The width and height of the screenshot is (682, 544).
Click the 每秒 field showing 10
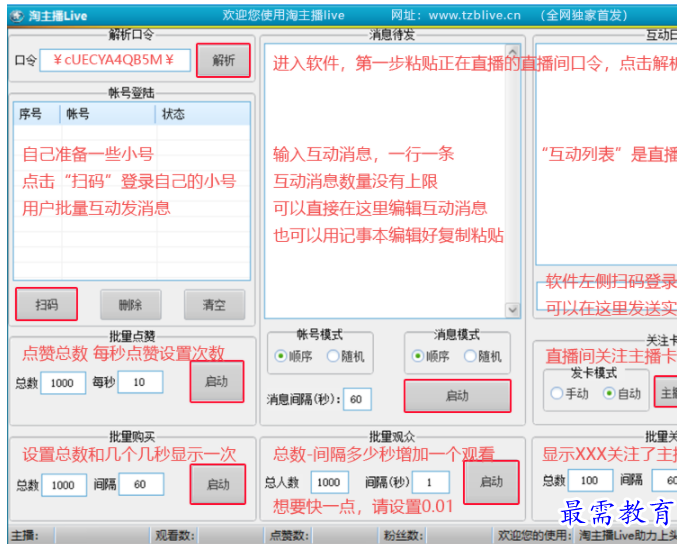(140, 382)
